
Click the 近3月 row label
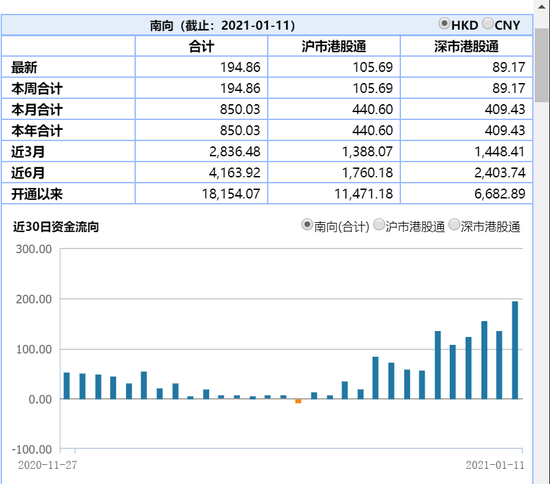click(x=28, y=152)
